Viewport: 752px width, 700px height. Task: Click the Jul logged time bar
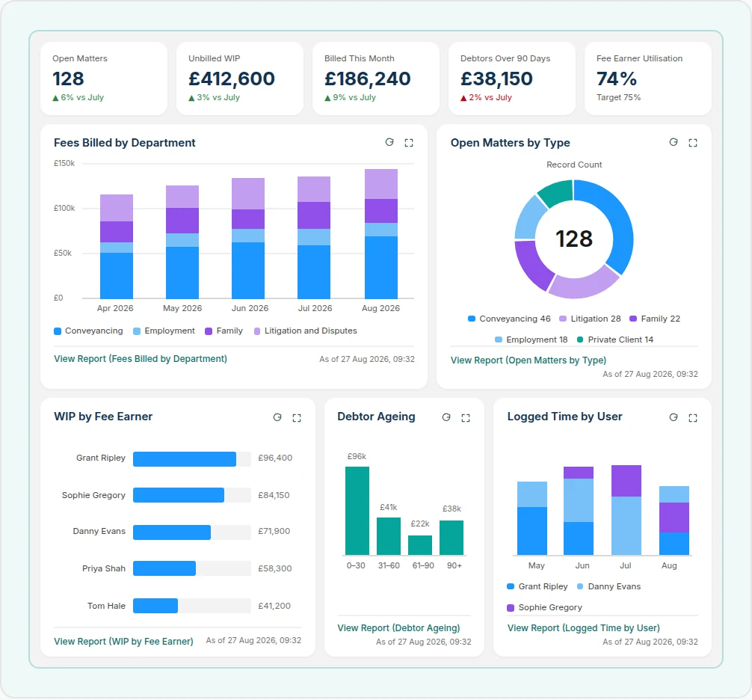point(626,510)
